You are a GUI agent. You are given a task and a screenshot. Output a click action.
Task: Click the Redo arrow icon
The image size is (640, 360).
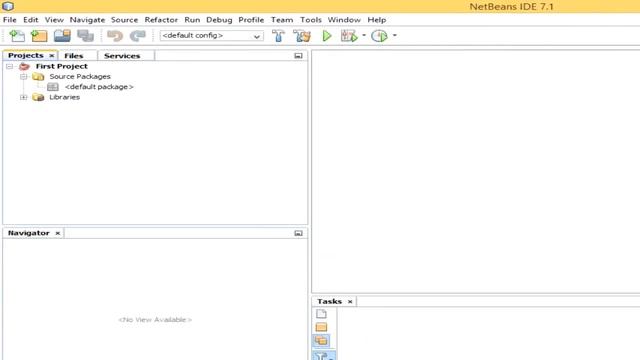tap(138, 36)
